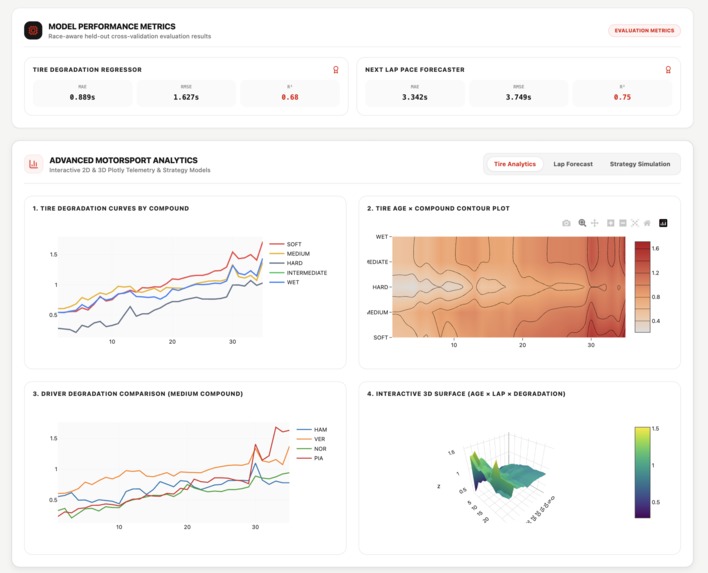This screenshot has width=708, height=573.
Task: Click title '3. Driver Degradation Comparison (Medium Compound)'
Action: (138, 394)
